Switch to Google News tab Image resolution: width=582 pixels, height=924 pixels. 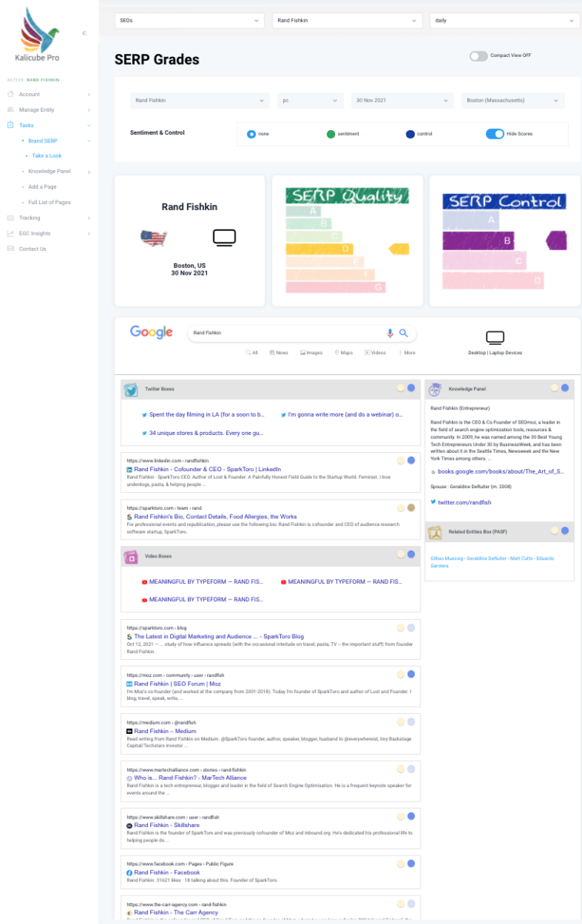(x=279, y=353)
